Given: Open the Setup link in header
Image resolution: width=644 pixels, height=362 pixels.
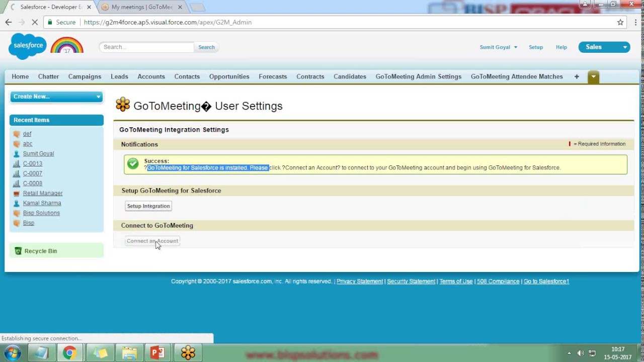Looking at the screenshot, I should pos(536,47).
